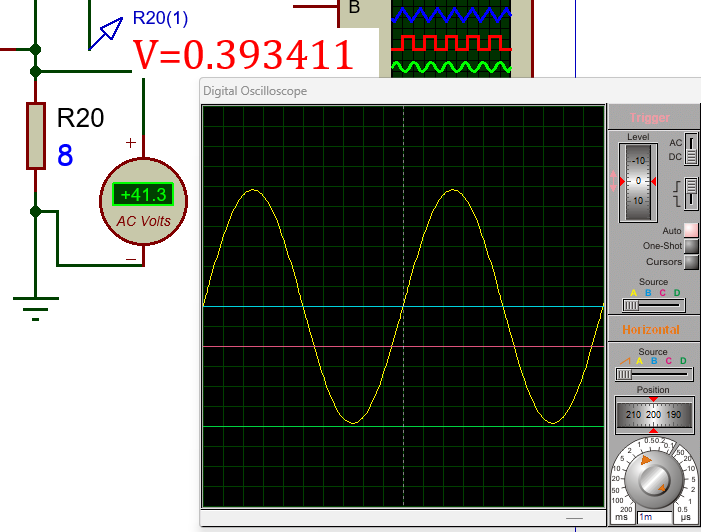Viewport: 701px width, 532px height.
Task: Click the timebase 1m value field
Action: [x=655, y=517]
